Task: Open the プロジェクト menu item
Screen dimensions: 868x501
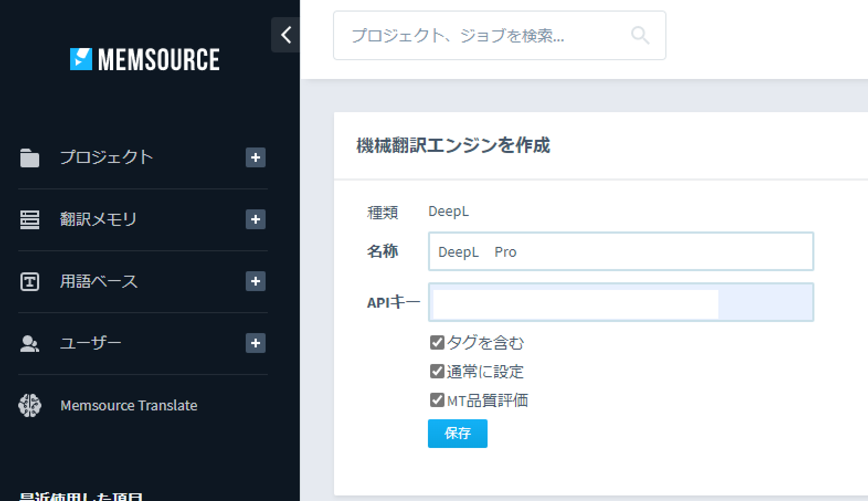Action: pyautogui.click(x=107, y=158)
